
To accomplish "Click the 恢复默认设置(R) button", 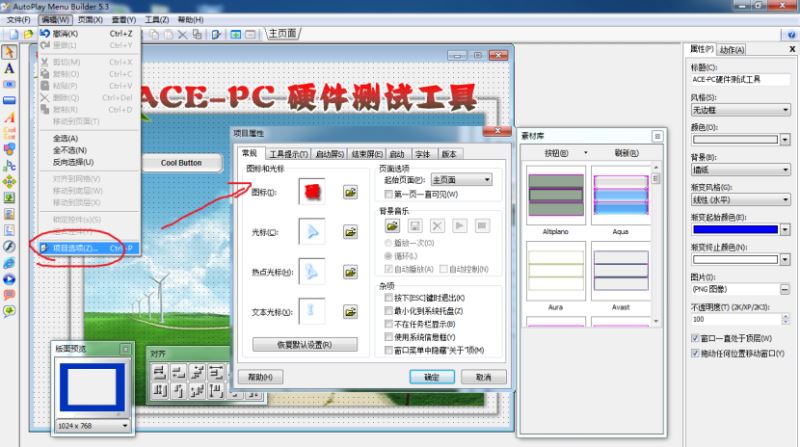I will [305, 345].
